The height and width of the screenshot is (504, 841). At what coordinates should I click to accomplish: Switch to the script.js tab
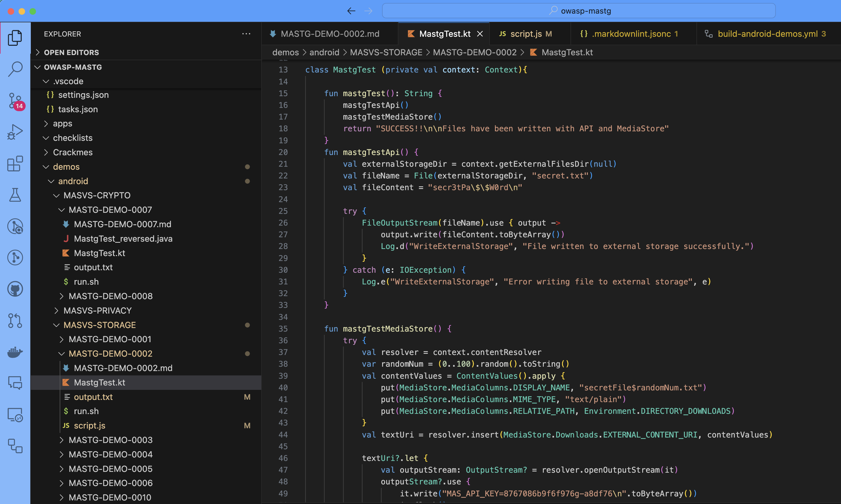pyautogui.click(x=525, y=34)
